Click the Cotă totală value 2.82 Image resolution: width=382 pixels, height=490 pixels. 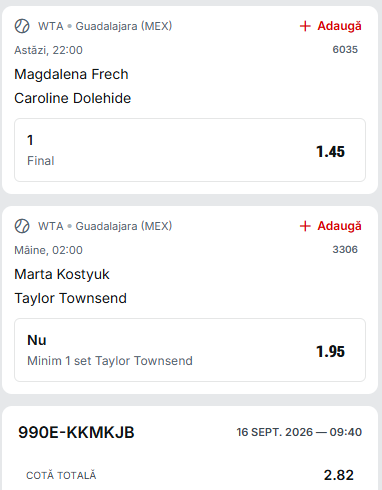(339, 475)
